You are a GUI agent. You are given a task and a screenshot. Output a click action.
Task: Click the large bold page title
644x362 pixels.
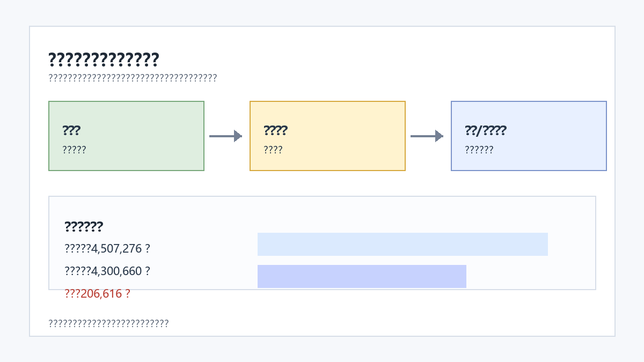[104, 60]
